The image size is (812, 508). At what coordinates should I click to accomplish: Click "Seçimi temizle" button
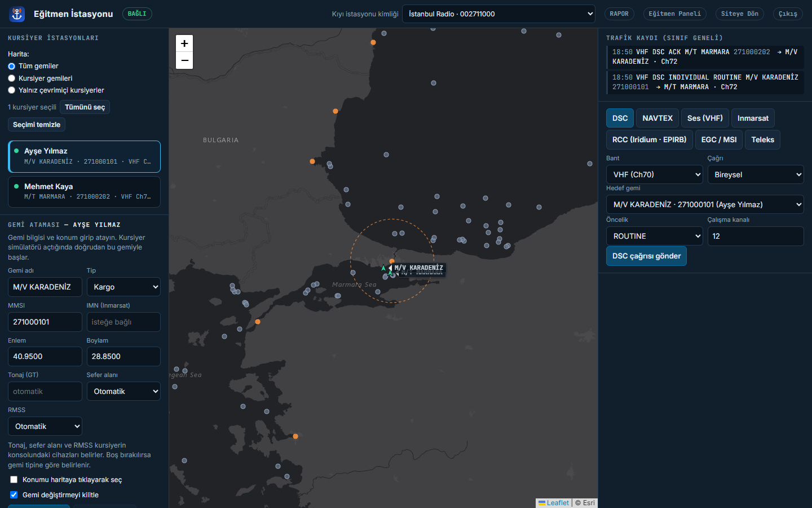37,125
